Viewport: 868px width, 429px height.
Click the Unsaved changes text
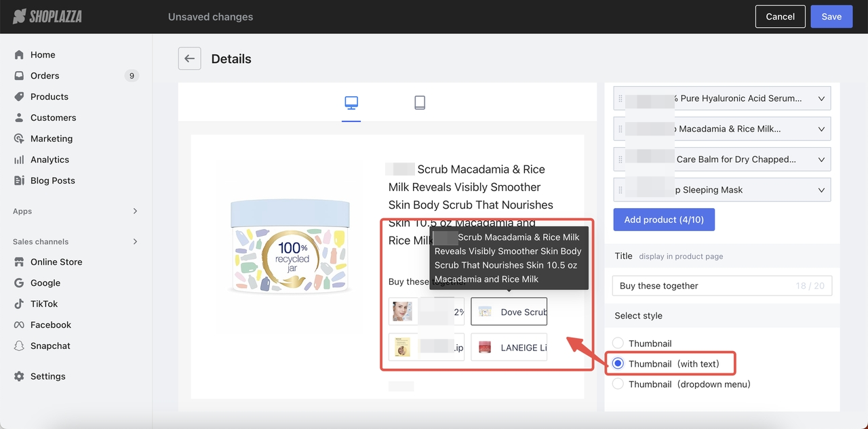(x=210, y=17)
